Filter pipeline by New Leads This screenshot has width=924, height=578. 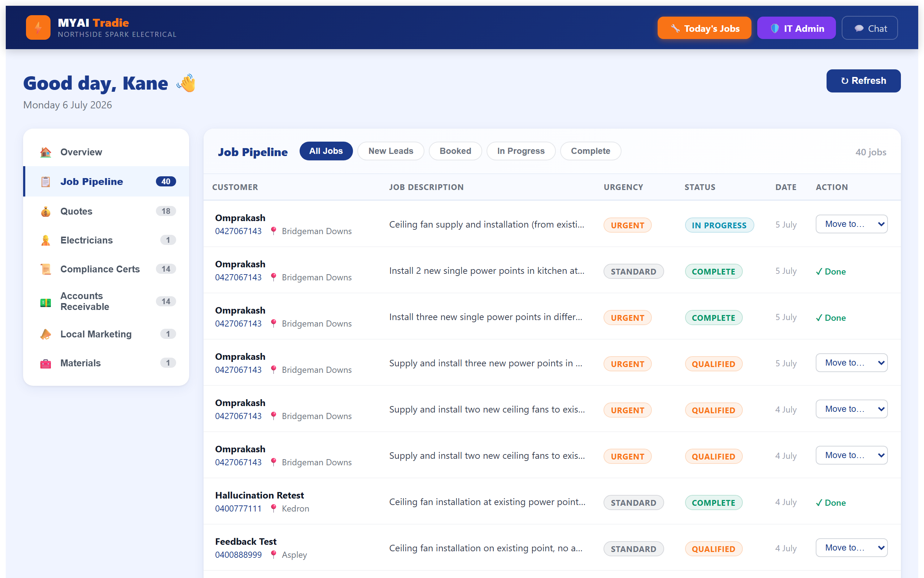click(391, 151)
